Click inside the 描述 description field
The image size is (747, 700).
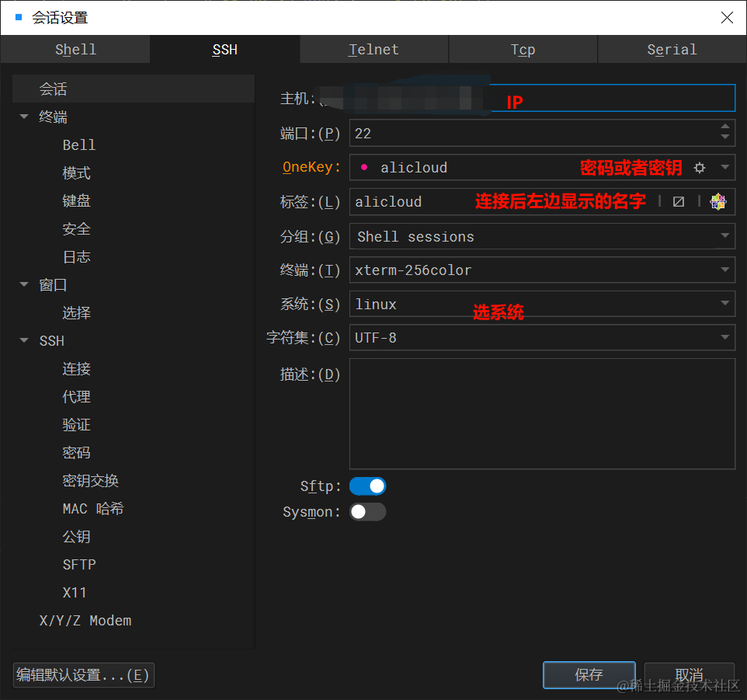coord(542,412)
